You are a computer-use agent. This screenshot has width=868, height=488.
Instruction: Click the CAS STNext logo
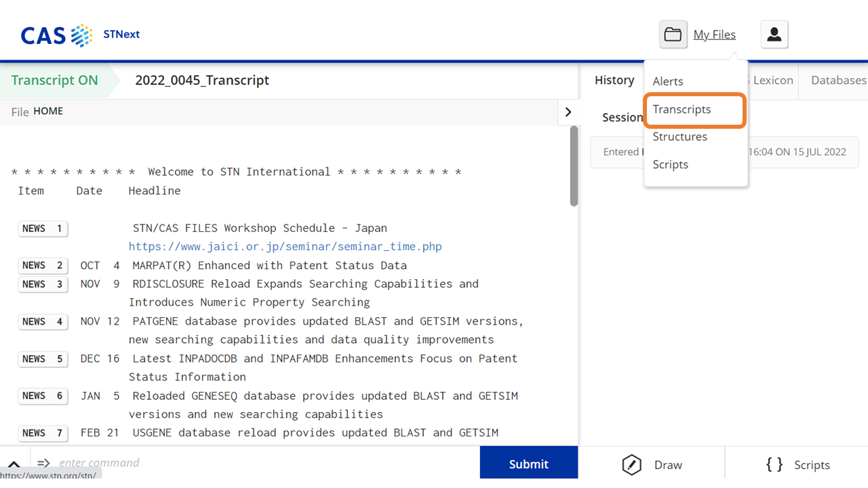[80, 35]
